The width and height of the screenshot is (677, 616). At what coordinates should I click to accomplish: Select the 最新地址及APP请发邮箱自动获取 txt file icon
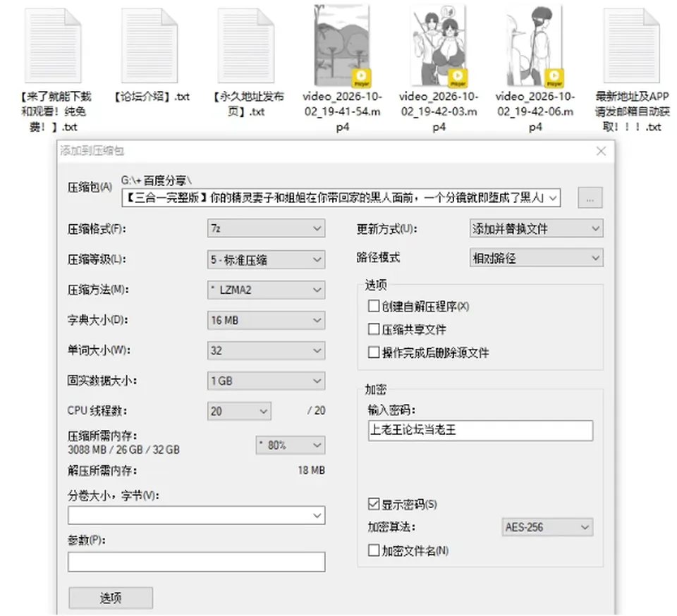pos(632,46)
